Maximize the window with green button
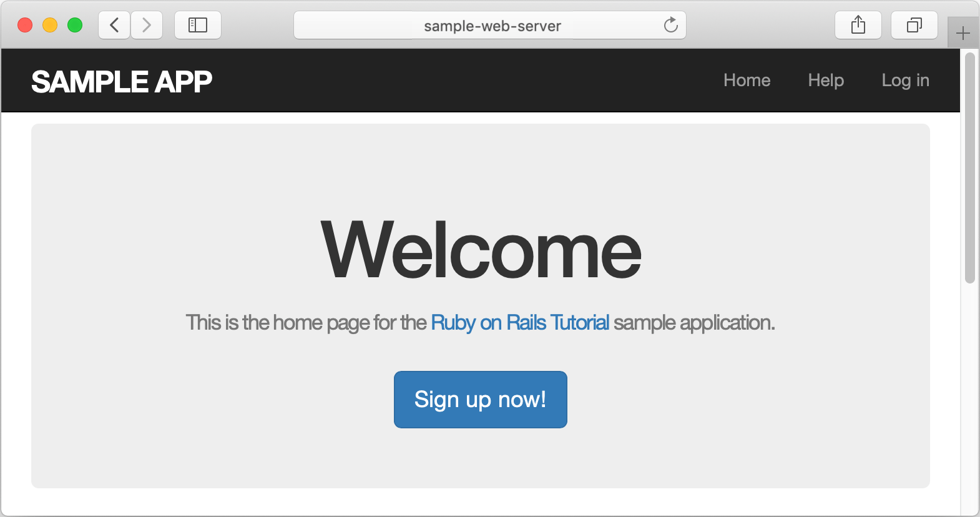This screenshot has width=980, height=517. (x=75, y=25)
